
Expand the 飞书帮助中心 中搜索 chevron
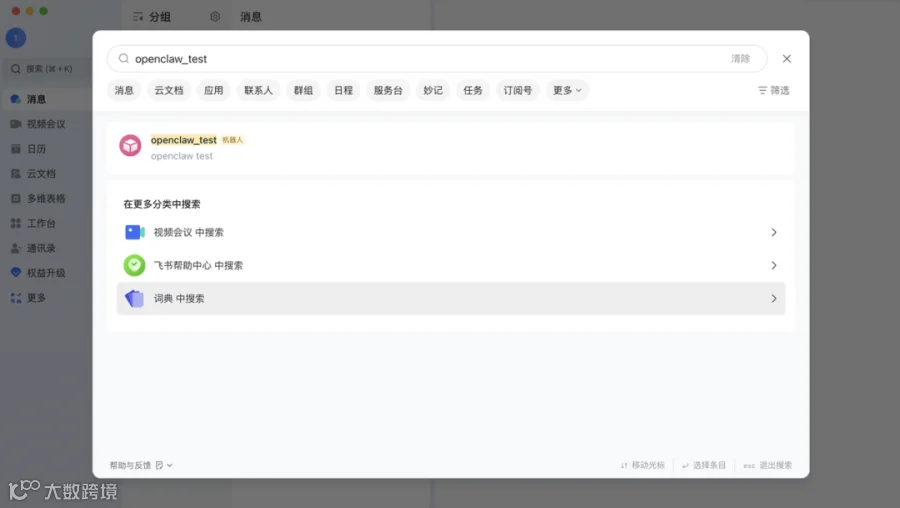(x=774, y=265)
